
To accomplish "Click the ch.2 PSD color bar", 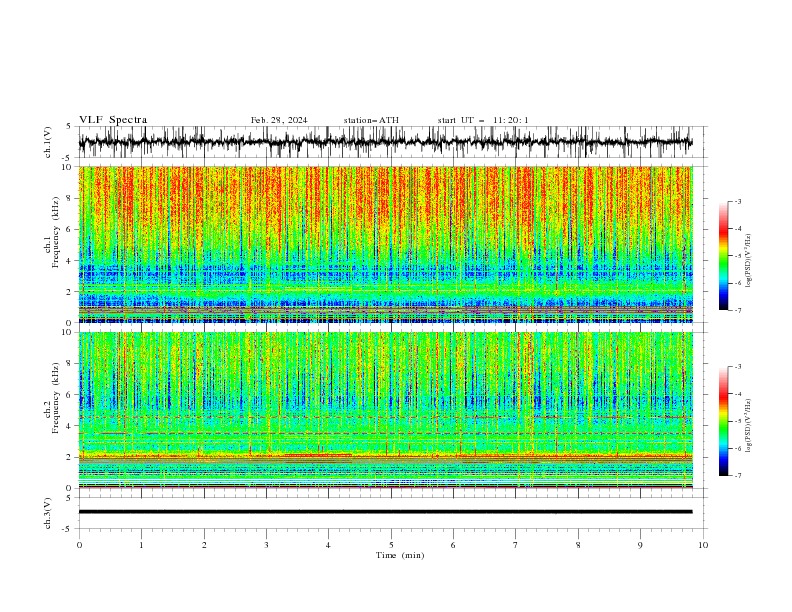I will pyautogui.click(x=723, y=421).
